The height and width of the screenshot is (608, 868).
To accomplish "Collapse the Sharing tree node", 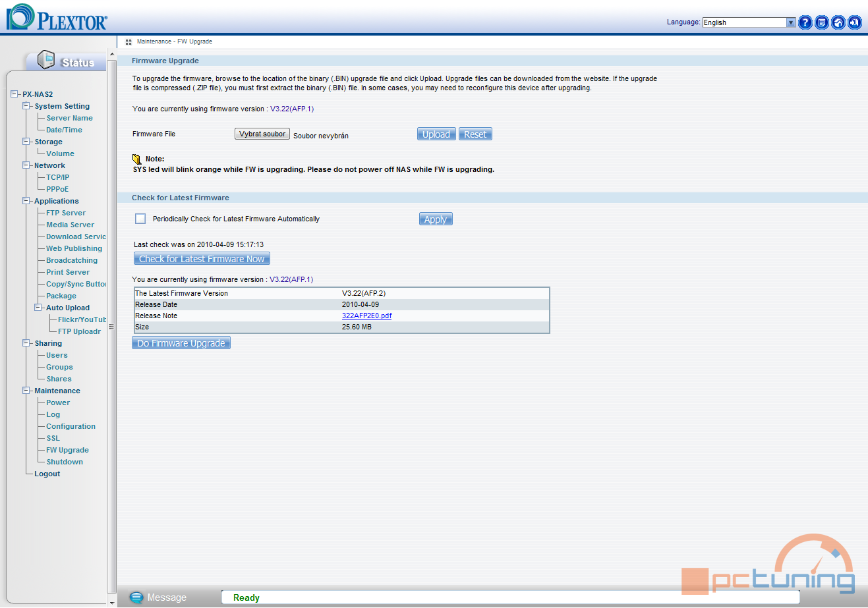I will (27, 343).
